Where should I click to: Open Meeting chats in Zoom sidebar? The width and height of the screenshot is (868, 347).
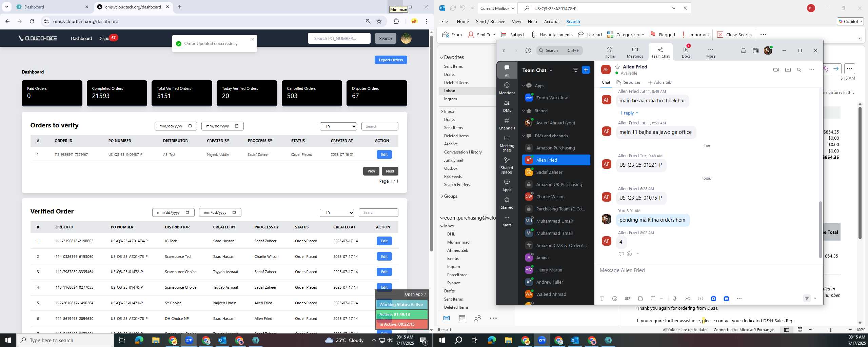point(507,143)
